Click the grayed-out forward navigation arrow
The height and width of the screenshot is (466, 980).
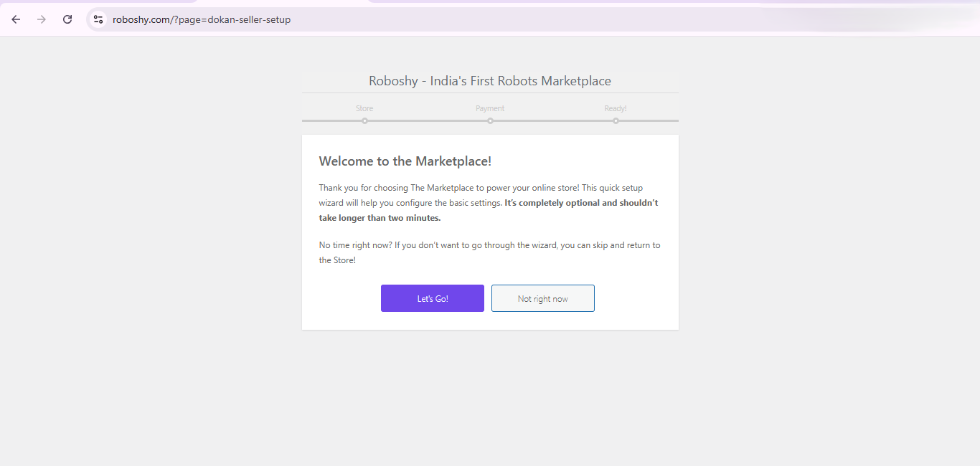(42, 19)
